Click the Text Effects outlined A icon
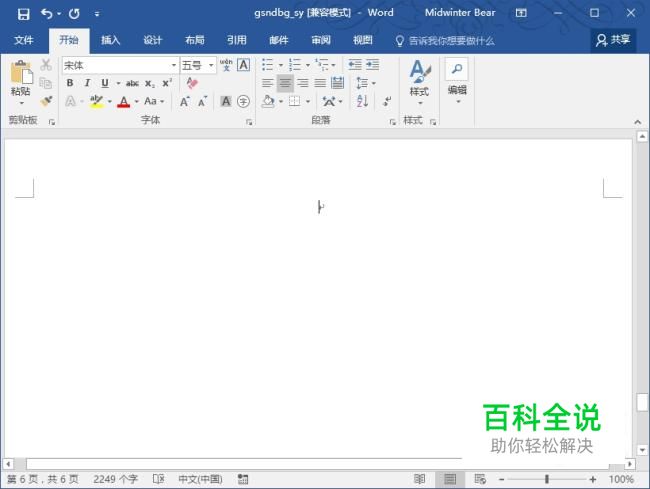This screenshot has height=489, width=650. [x=70, y=101]
